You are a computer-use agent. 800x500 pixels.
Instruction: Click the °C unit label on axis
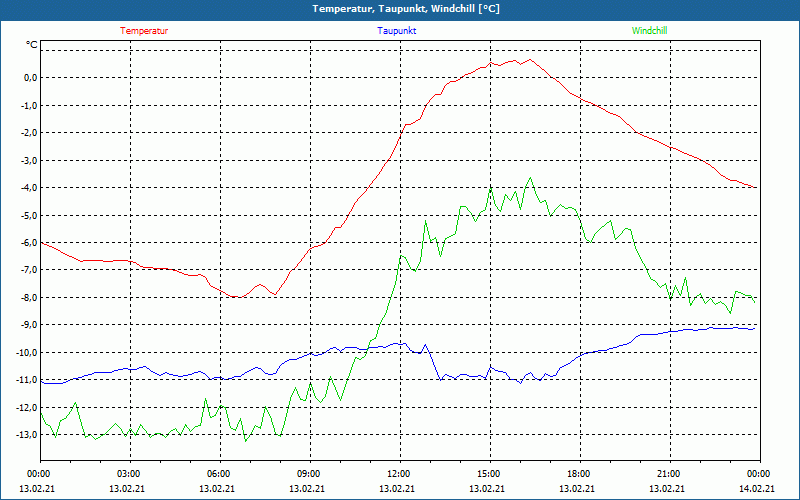click(32, 45)
